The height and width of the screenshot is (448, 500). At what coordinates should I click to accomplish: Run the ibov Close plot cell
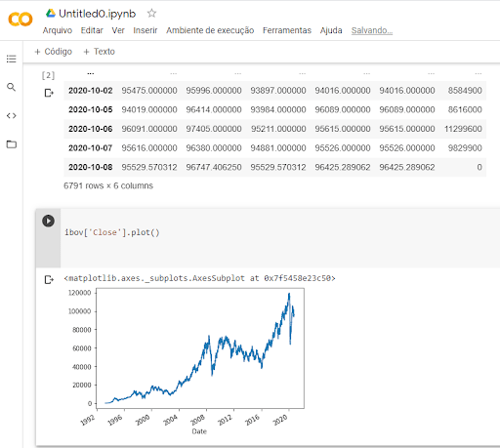click(x=48, y=221)
